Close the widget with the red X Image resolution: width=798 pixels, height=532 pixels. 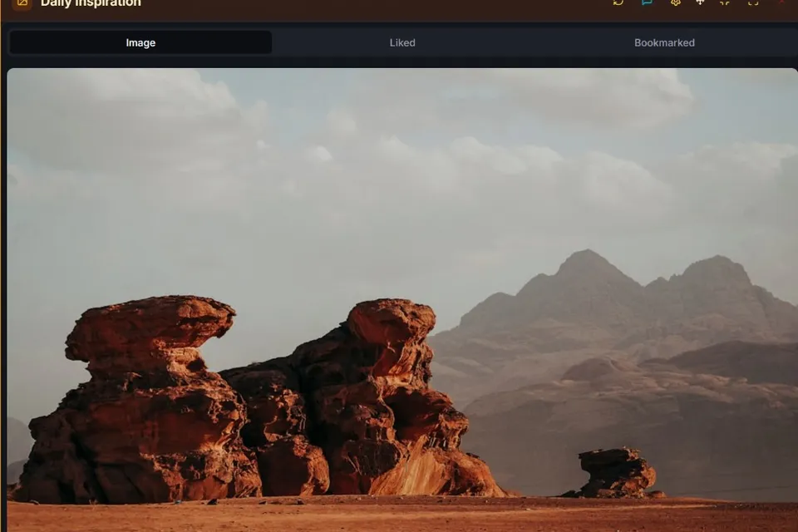[781, 2]
